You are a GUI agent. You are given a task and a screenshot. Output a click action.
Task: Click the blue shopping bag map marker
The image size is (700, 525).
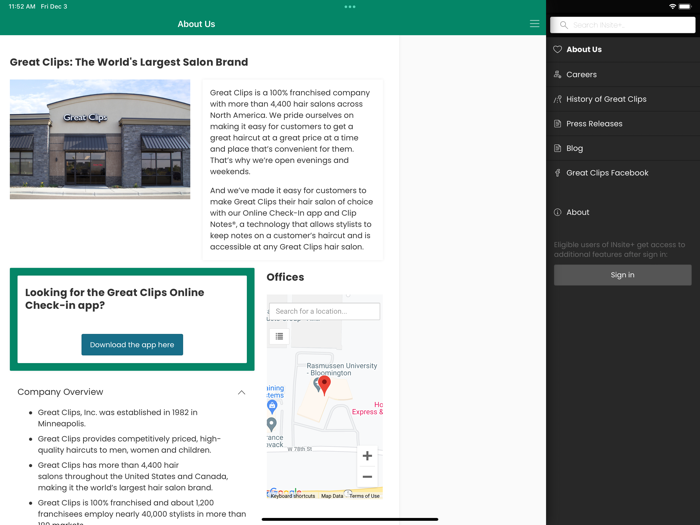[272, 406]
